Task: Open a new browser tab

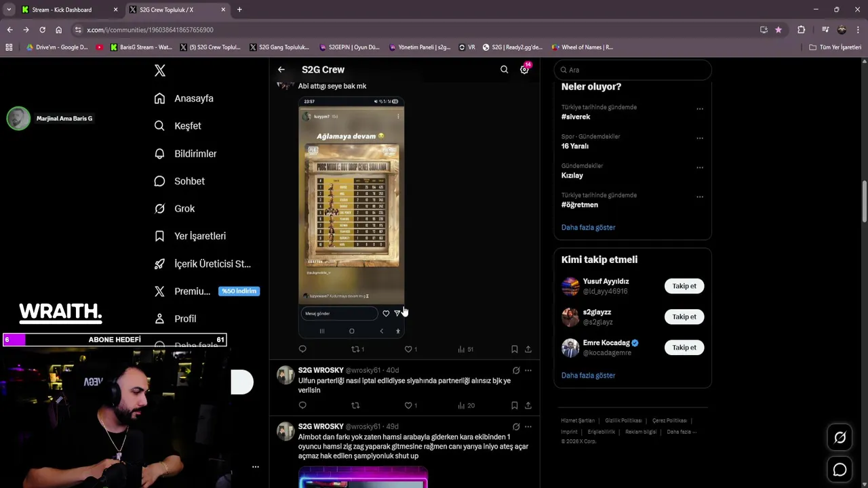Action: click(x=239, y=9)
